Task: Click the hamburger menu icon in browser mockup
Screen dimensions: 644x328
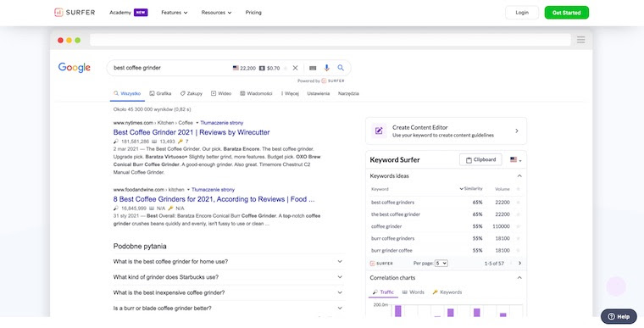Action: point(580,40)
